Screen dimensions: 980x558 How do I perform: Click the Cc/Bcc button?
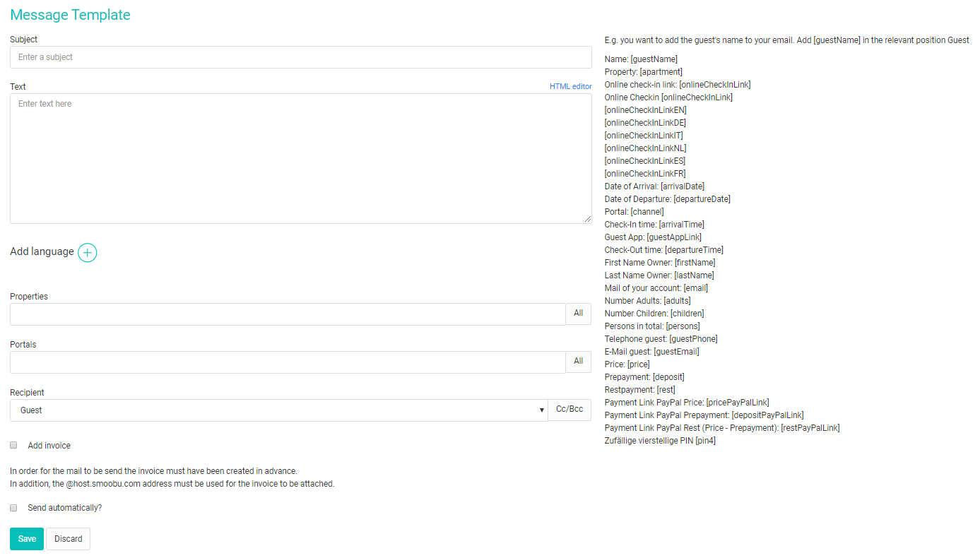569,410
